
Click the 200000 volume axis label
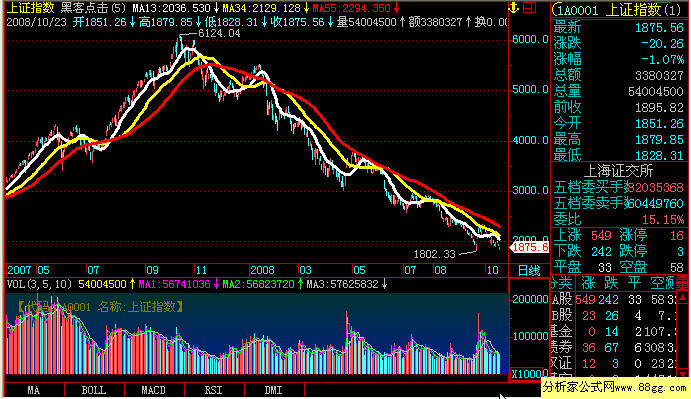click(530, 299)
